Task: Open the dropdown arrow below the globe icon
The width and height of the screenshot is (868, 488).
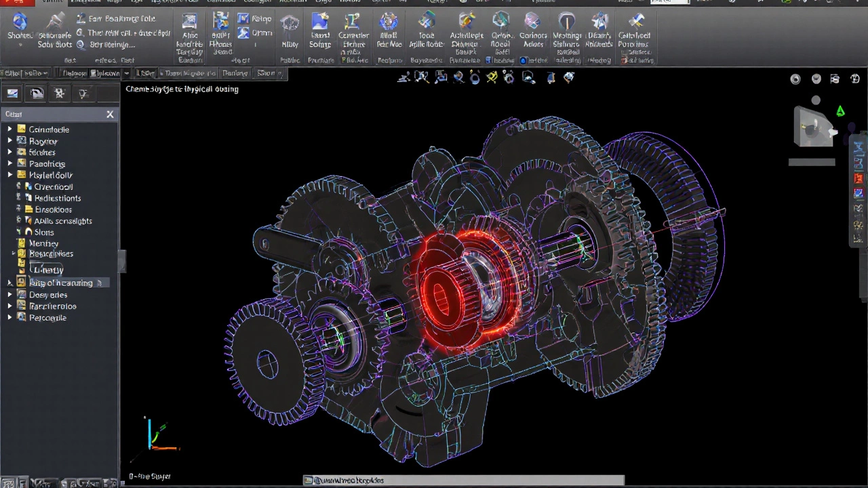Action: pos(20,45)
